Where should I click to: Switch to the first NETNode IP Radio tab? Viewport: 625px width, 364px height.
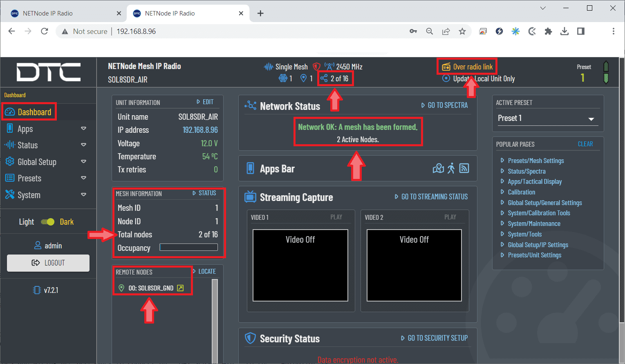click(x=61, y=13)
